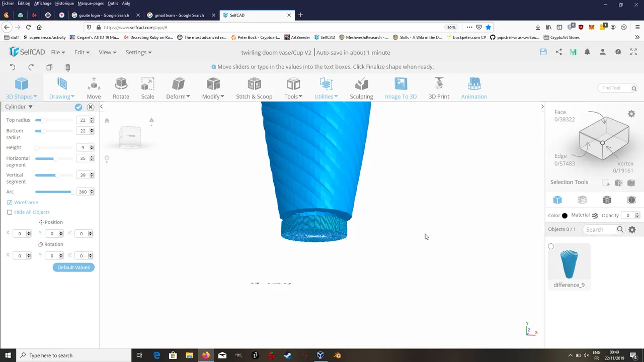Choose the fourth shaded view cube

click(x=631, y=200)
